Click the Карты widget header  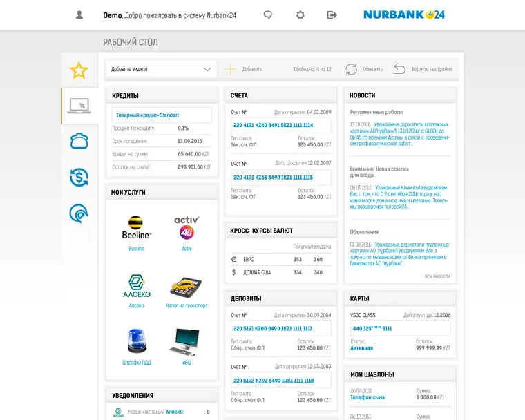[x=400, y=298]
